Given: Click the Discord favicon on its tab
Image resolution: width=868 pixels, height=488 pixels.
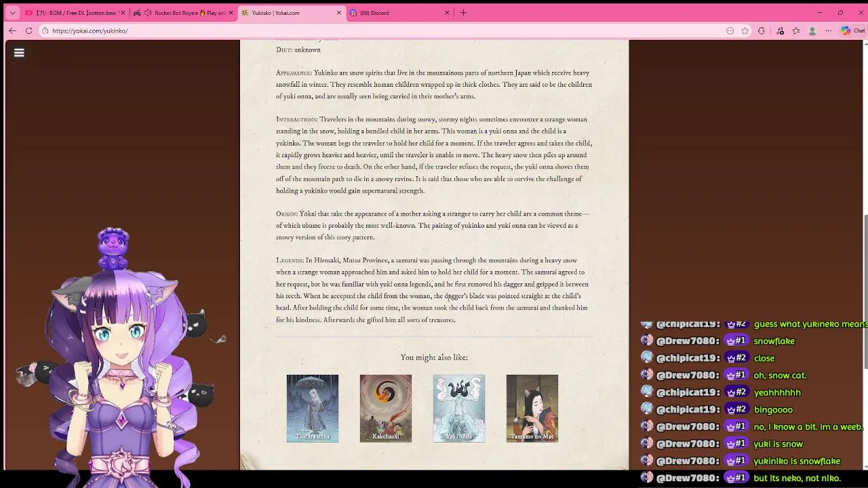Looking at the screenshot, I should point(353,13).
